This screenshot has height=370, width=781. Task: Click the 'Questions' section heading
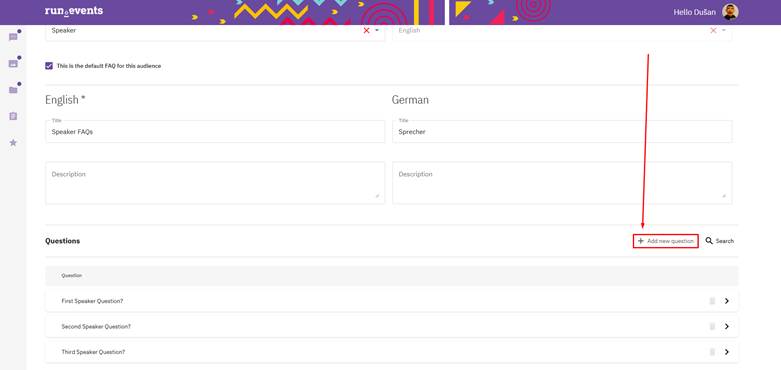point(62,241)
